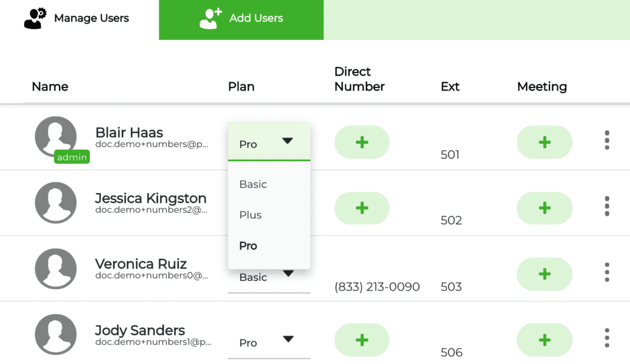Open the Manage Users tab
This screenshot has width=630, height=364.
coord(79,19)
